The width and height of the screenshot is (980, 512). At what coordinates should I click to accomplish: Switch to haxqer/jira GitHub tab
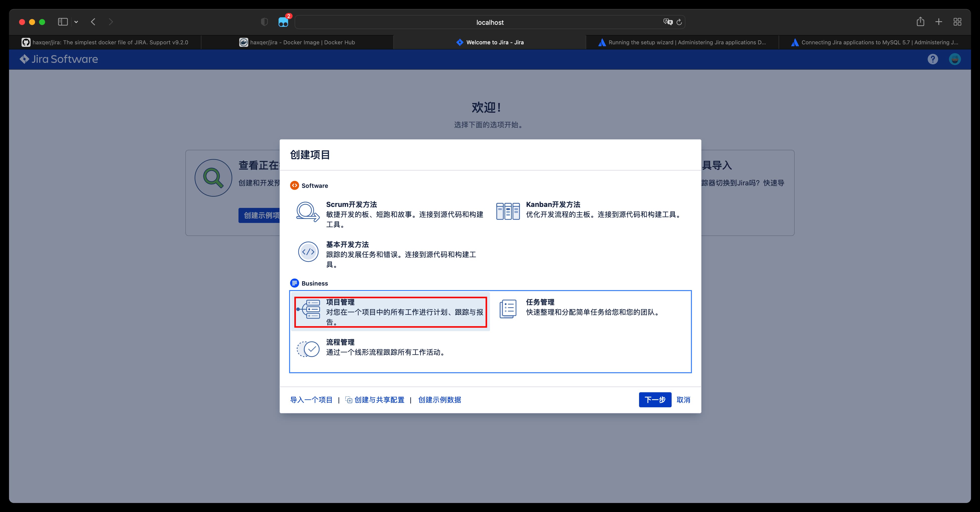point(105,42)
